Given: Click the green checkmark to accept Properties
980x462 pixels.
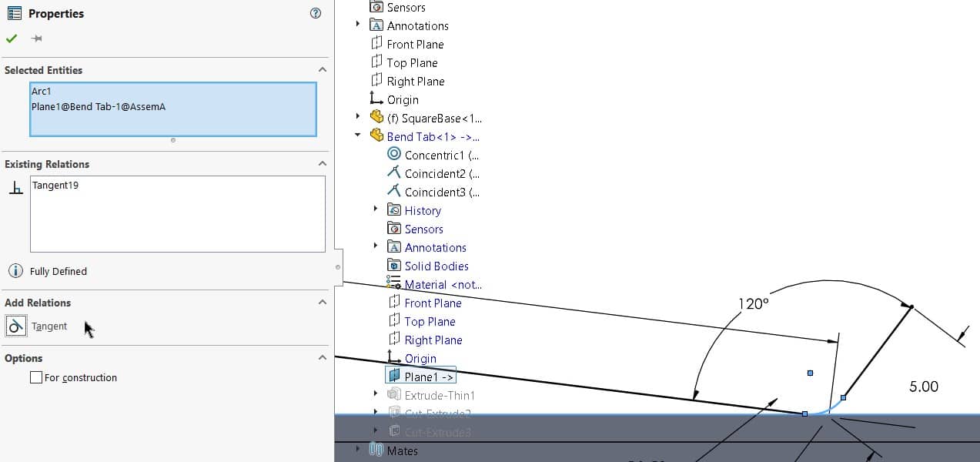Looking at the screenshot, I should [12, 38].
